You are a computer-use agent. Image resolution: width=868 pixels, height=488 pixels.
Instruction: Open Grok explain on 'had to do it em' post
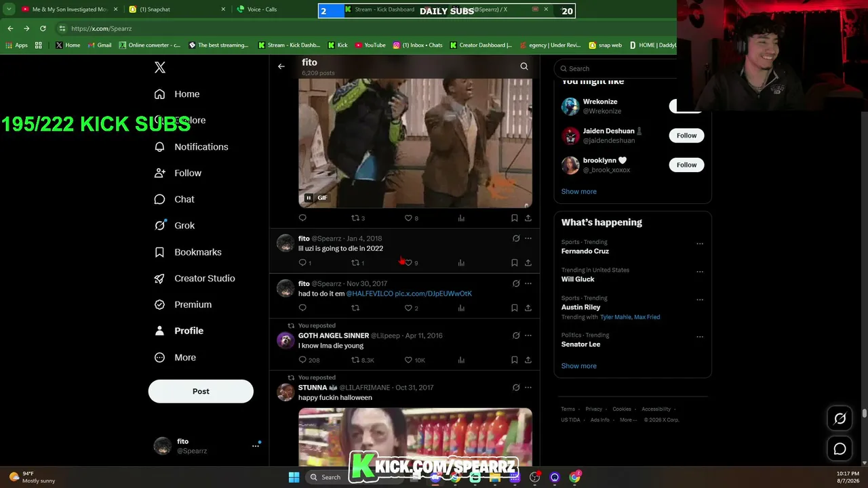click(x=516, y=283)
